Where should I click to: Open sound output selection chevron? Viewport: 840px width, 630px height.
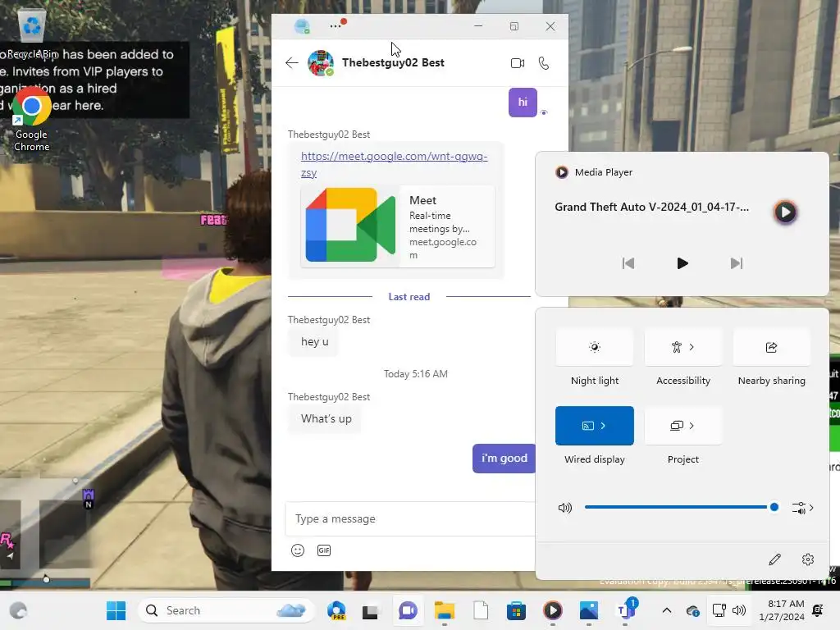(803, 507)
